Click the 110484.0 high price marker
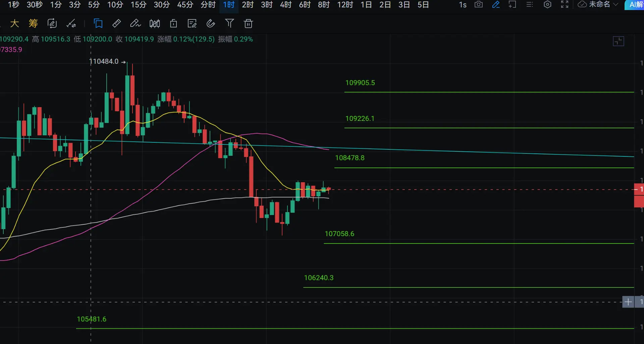 pos(104,61)
